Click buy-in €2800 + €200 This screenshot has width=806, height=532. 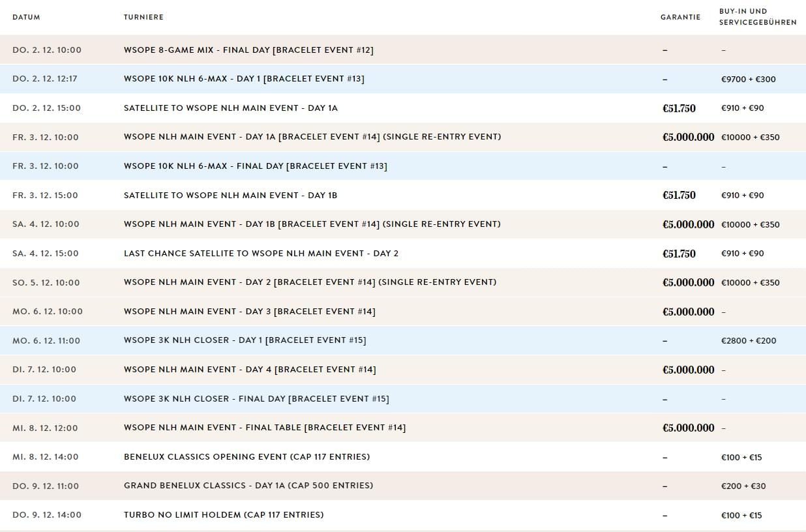coord(749,341)
